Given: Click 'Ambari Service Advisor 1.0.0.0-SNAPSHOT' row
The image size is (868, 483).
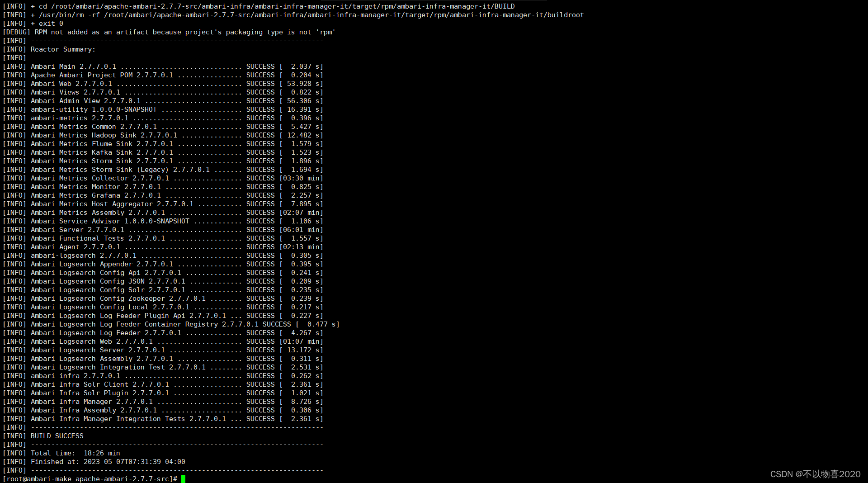Looking at the screenshot, I should (x=163, y=221).
